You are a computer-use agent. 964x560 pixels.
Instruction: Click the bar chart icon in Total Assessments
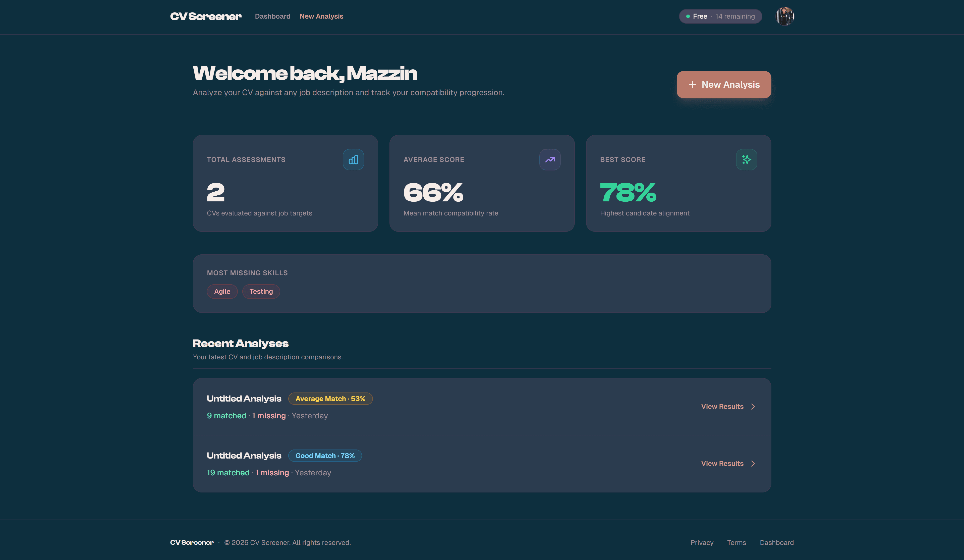click(x=354, y=159)
